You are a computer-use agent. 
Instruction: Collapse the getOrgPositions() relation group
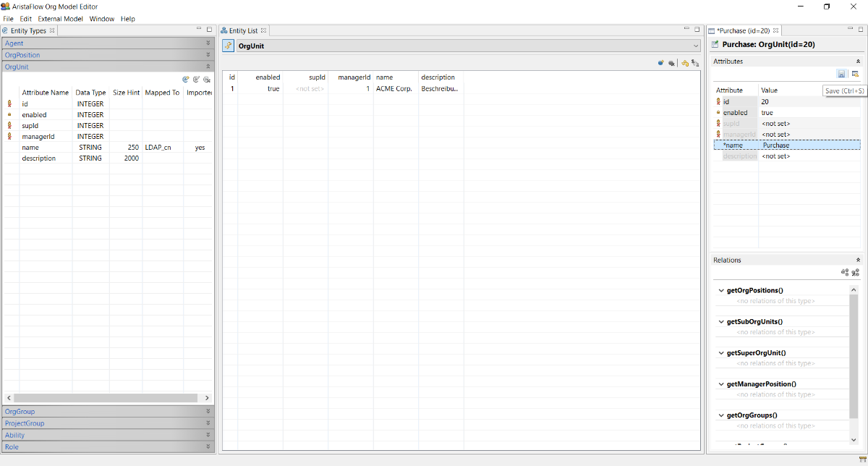coord(721,291)
